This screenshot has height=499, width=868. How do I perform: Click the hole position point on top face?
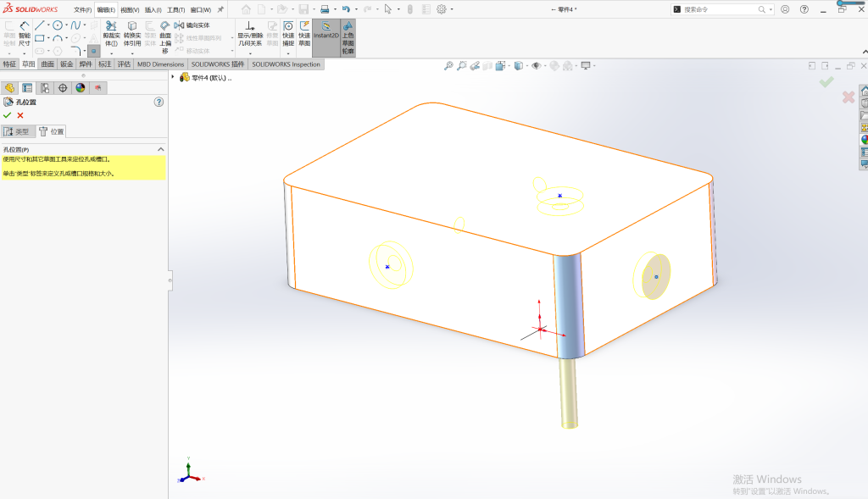point(560,196)
